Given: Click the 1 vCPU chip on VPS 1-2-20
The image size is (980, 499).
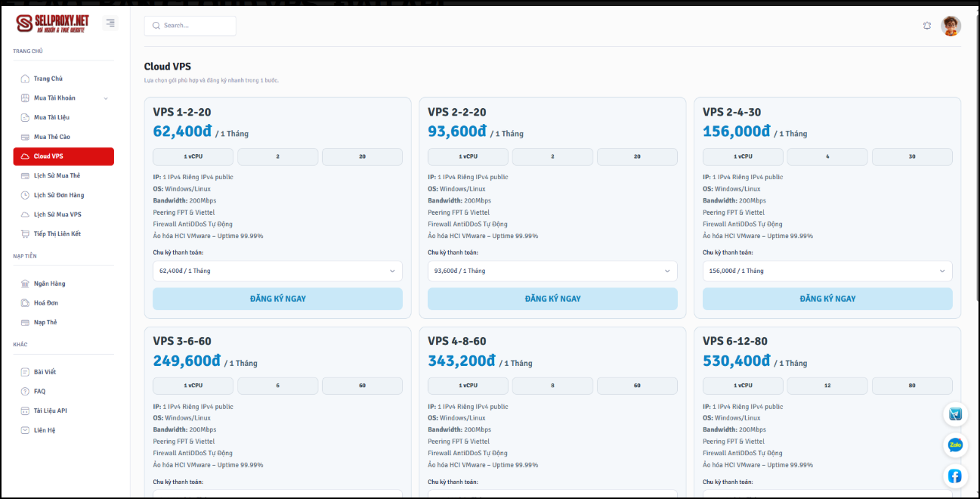Looking at the screenshot, I should coord(193,157).
